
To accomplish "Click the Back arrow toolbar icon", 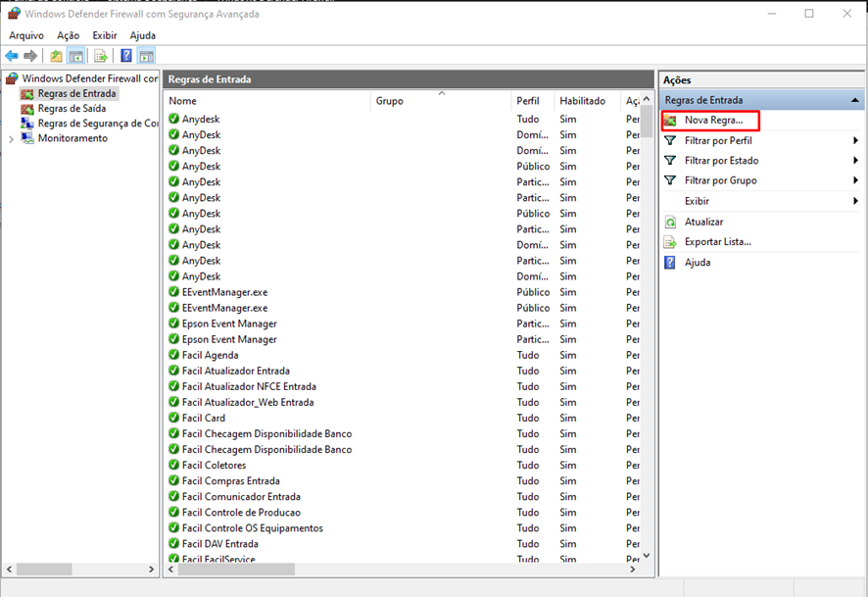I will [x=12, y=55].
